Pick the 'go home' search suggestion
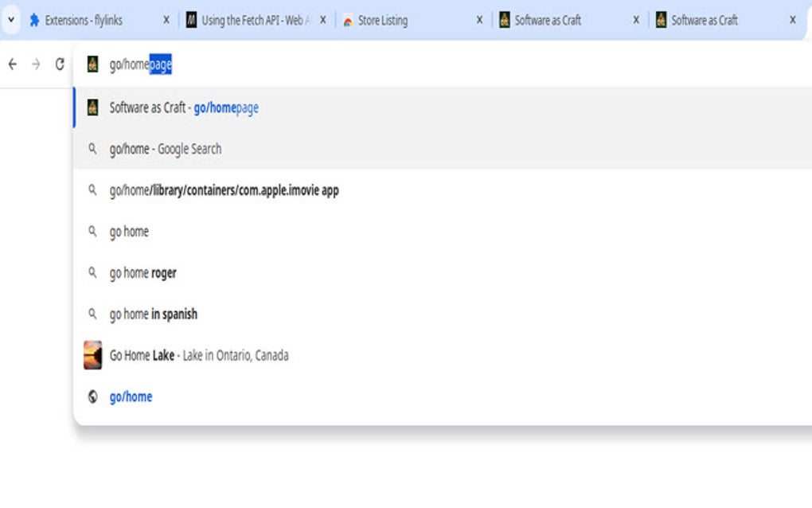The width and height of the screenshot is (812, 508). pos(129,232)
